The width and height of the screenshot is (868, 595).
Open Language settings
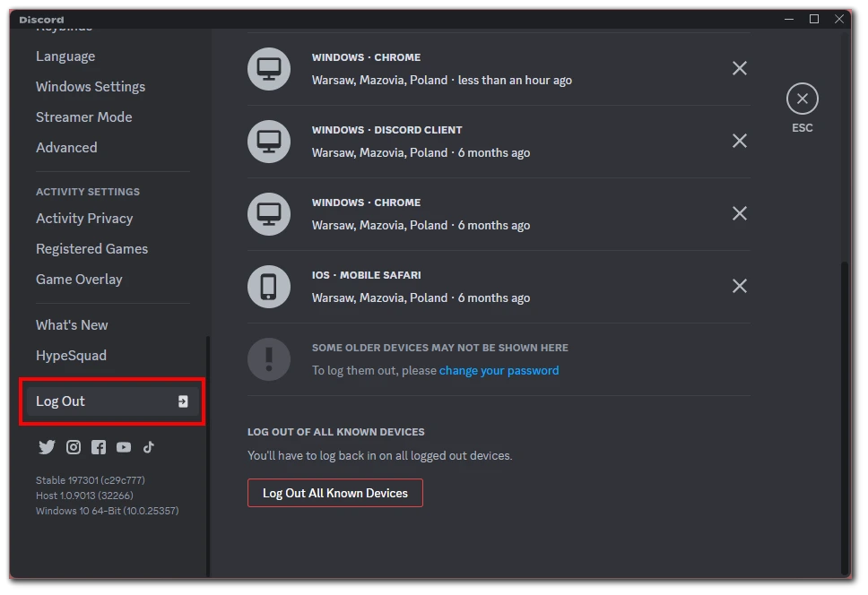click(65, 56)
